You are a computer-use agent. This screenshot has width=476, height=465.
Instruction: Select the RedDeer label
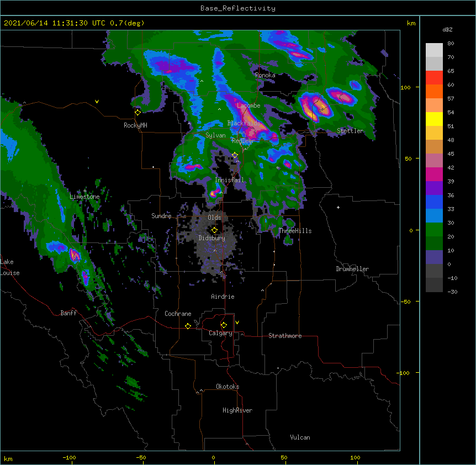244,141
